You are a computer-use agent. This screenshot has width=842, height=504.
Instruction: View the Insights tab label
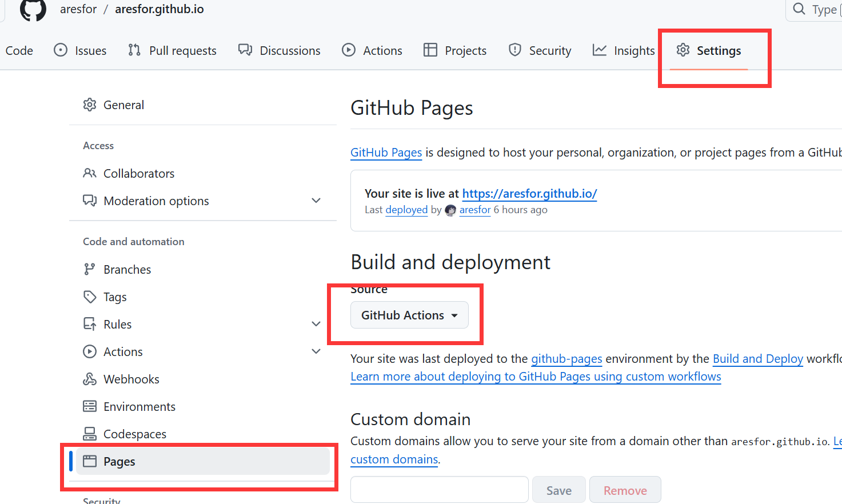point(634,51)
